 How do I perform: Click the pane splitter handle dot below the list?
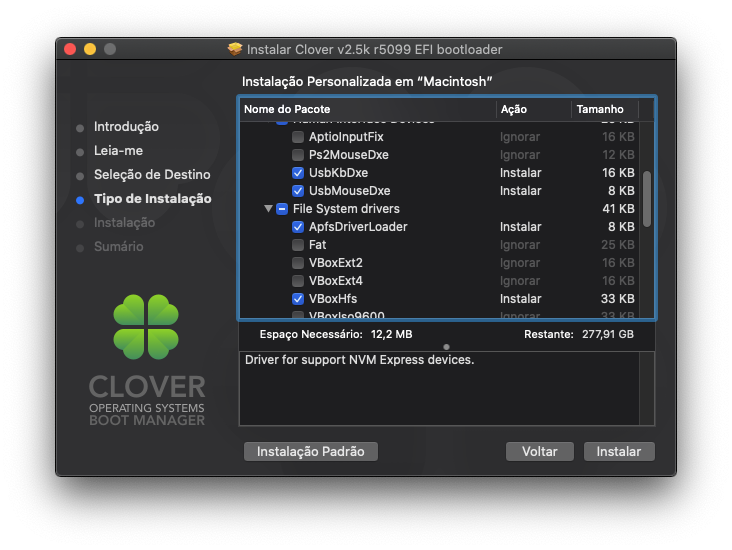[446, 347]
